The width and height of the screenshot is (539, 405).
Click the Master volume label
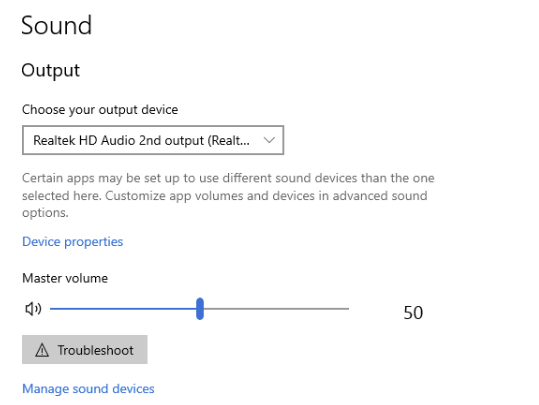(65, 278)
